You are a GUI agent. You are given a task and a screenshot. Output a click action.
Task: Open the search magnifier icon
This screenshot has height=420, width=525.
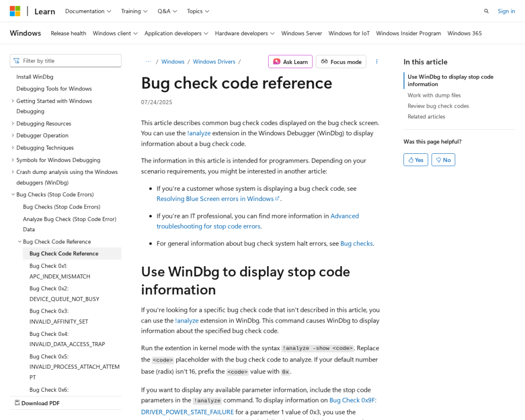[486, 11]
